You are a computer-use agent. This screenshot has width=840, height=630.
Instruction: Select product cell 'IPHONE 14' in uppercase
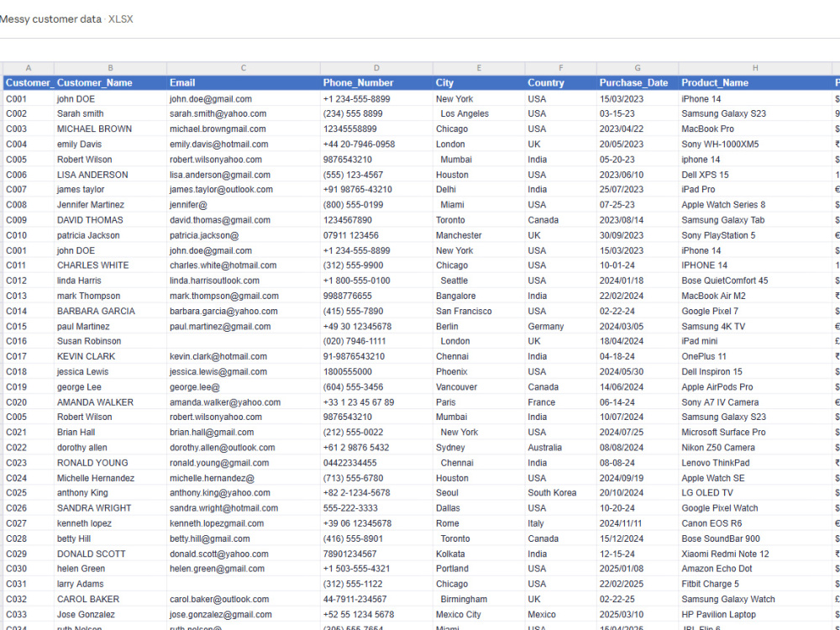click(x=755, y=265)
